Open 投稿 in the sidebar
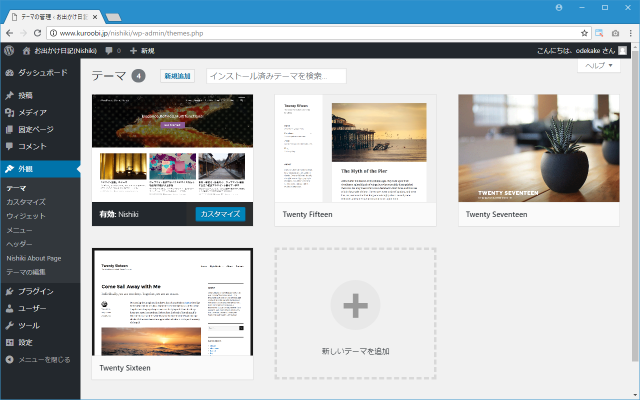This screenshot has height=400, width=640. coord(40,95)
